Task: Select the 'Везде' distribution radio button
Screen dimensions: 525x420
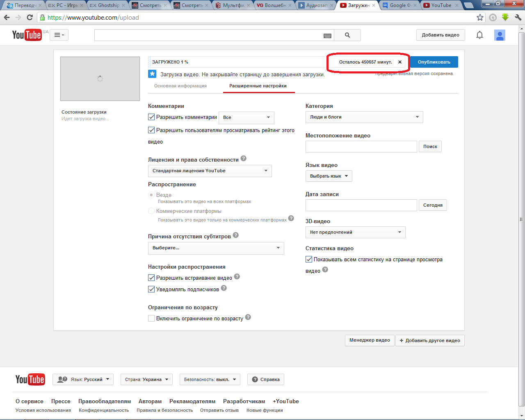Action: 151,195
